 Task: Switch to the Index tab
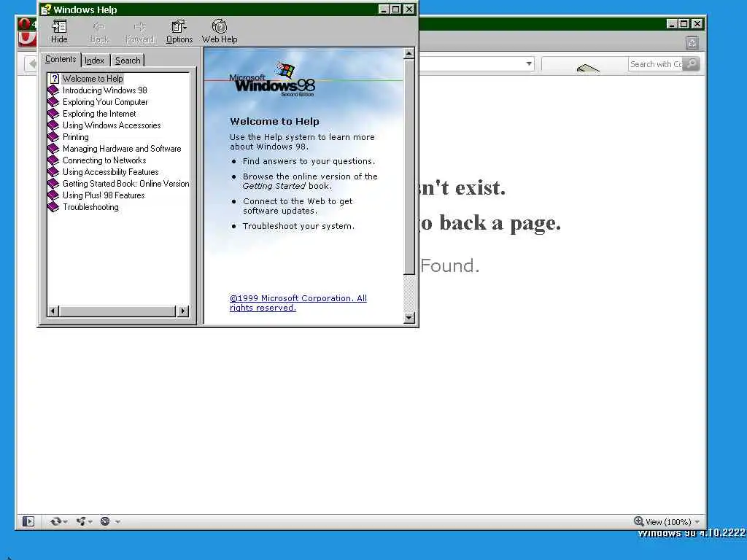click(94, 61)
